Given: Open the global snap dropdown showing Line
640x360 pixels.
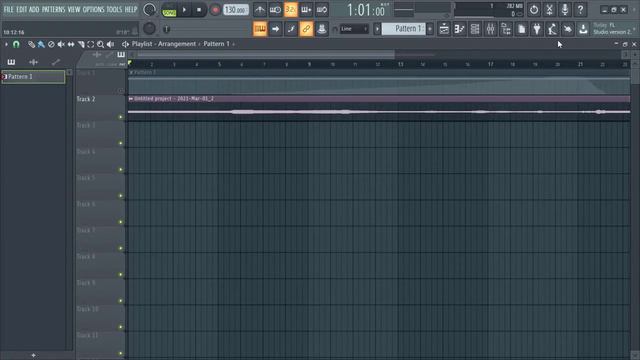Looking at the screenshot, I should coord(354,29).
